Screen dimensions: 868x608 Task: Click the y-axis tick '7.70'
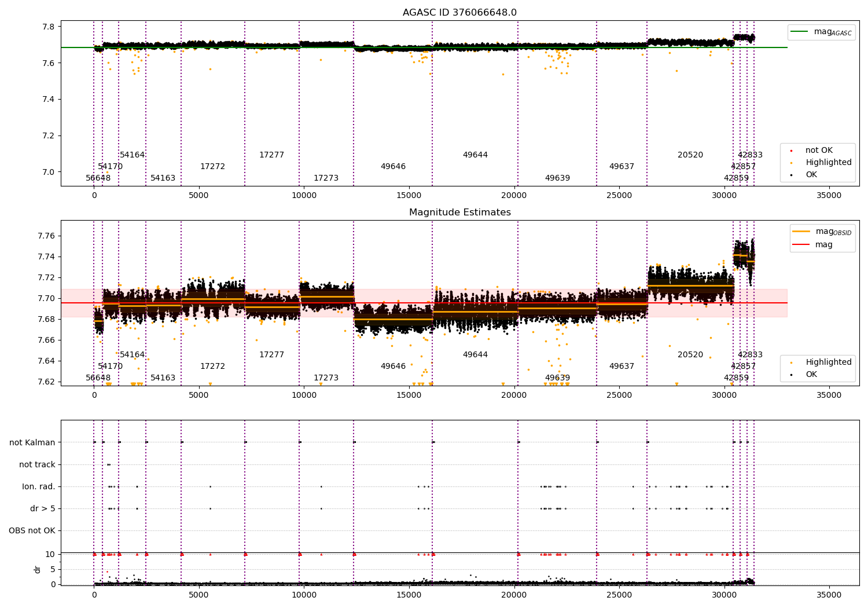point(46,298)
